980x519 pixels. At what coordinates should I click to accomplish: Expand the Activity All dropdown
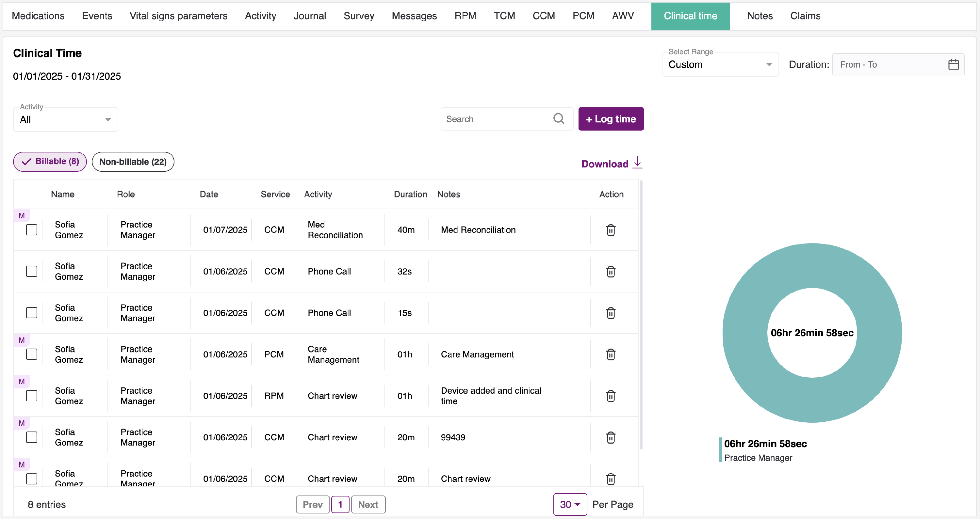(x=65, y=120)
